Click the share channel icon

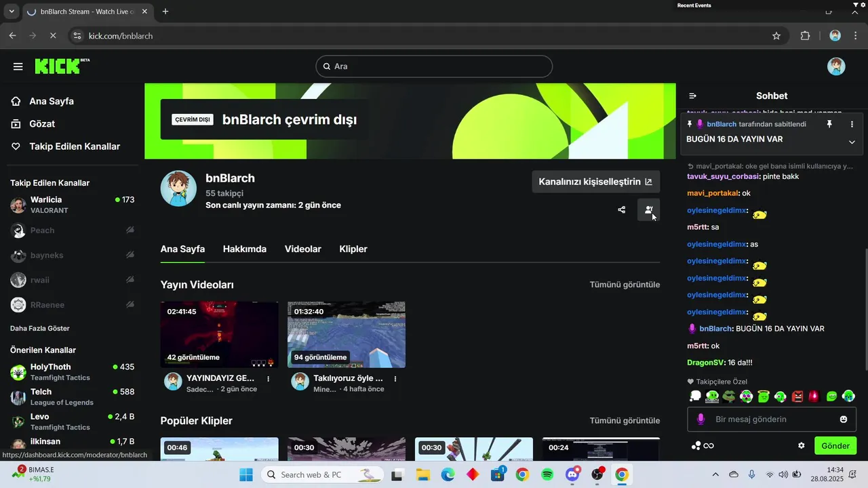(622, 210)
